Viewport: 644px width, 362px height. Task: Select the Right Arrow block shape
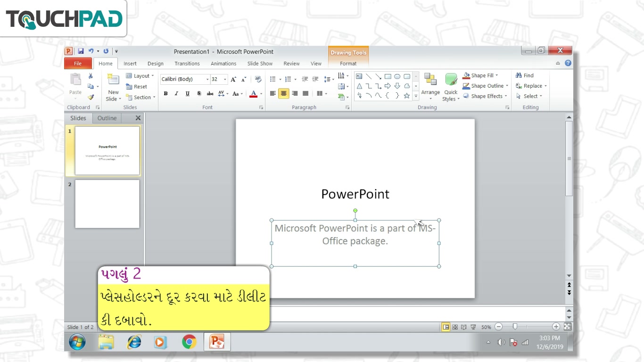click(388, 86)
